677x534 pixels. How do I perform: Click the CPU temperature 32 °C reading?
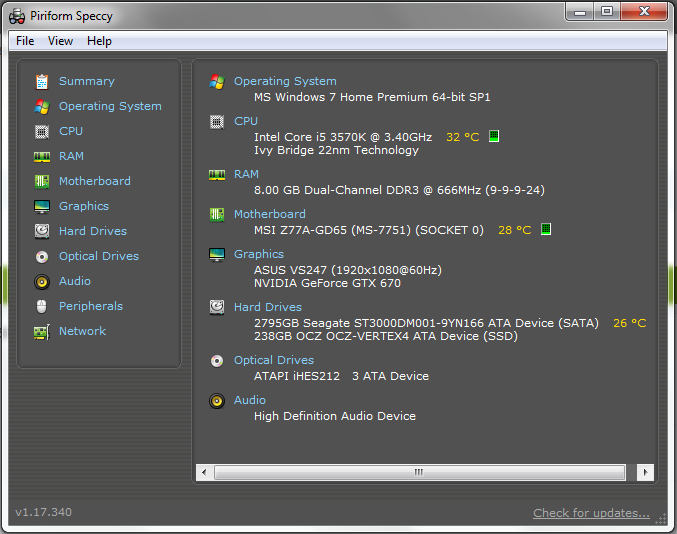pos(462,137)
